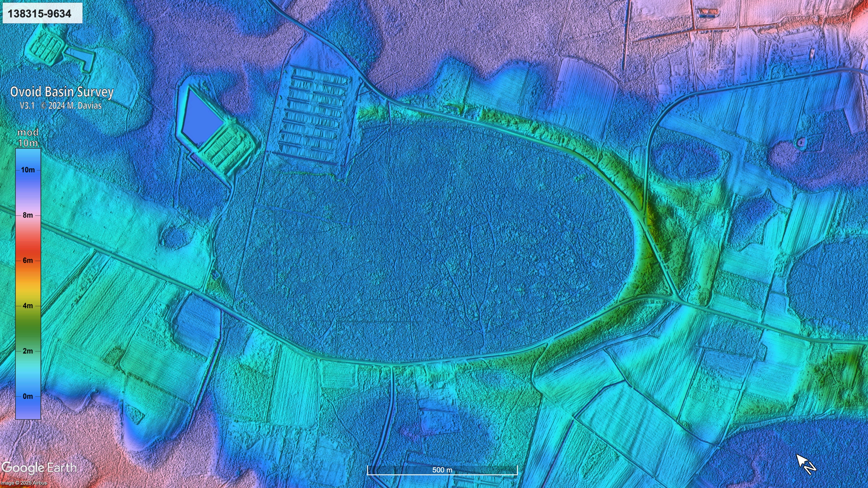Click the mod 10m legend heading
The image size is (868, 488).
pyautogui.click(x=28, y=137)
